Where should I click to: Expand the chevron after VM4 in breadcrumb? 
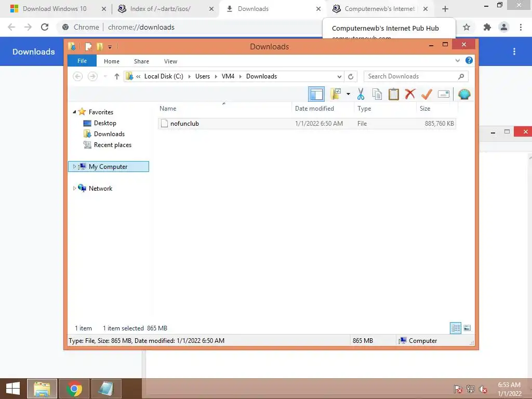click(x=240, y=76)
